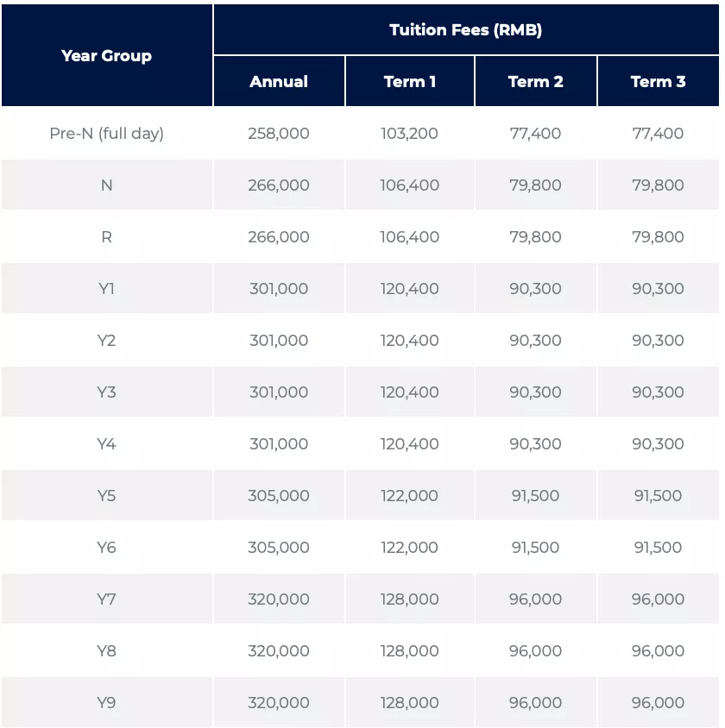Click the Term 3 column header
Screen dimensions: 725x728
click(x=659, y=82)
